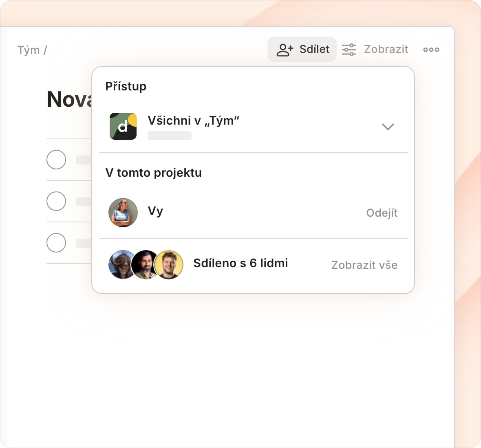
Task: Click the Tým breadcrumb
Action: [x=29, y=50]
